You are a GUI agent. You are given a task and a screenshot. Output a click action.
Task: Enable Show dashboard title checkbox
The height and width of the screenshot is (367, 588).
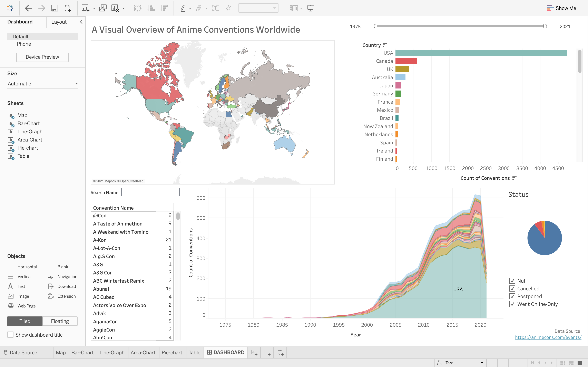pyautogui.click(x=10, y=335)
